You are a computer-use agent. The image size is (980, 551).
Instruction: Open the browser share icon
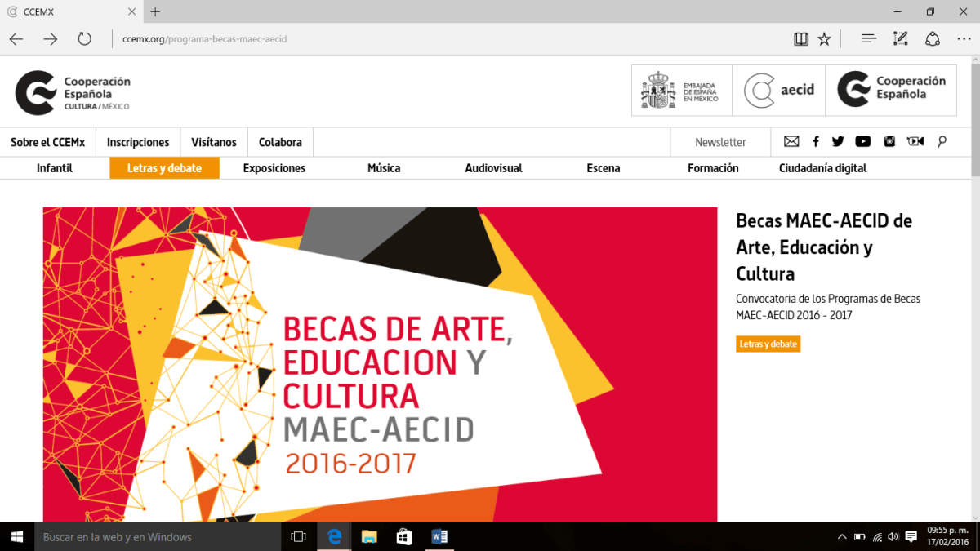coord(932,38)
